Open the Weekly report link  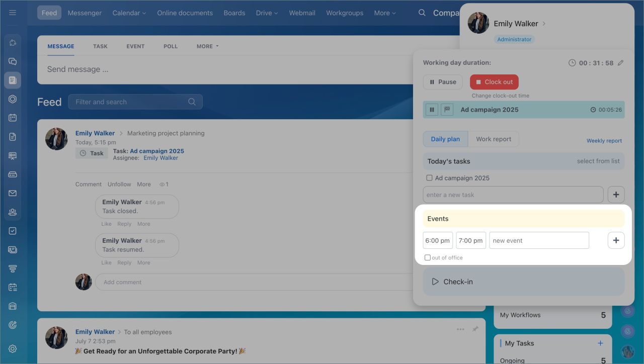click(x=604, y=141)
